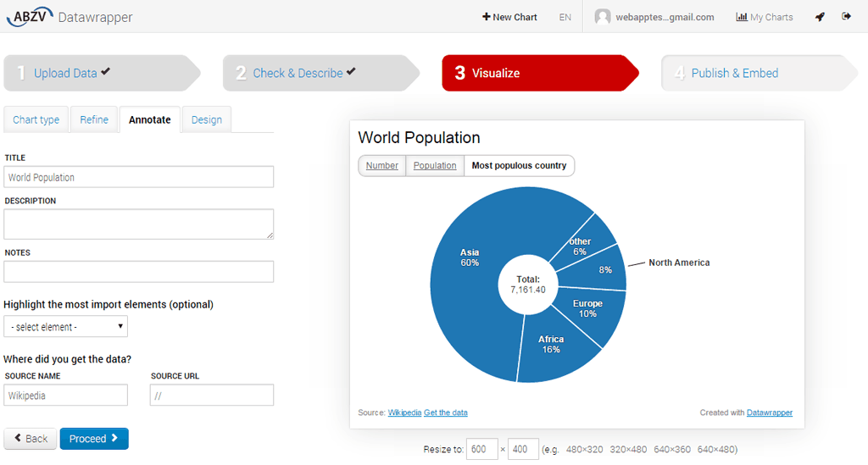Click the Description text area
Screen dimensions: 868x465
click(138, 224)
